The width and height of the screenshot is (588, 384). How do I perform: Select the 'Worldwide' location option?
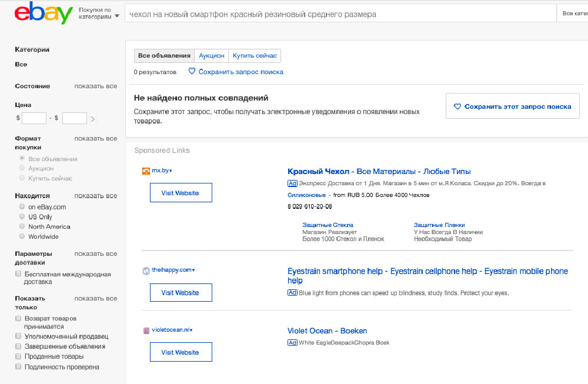click(x=22, y=236)
